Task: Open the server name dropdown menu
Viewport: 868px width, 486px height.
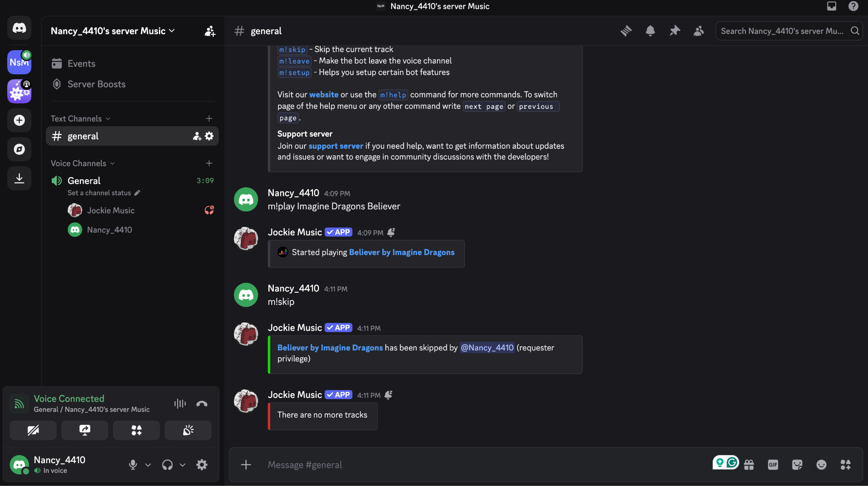Action: [x=113, y=31]
